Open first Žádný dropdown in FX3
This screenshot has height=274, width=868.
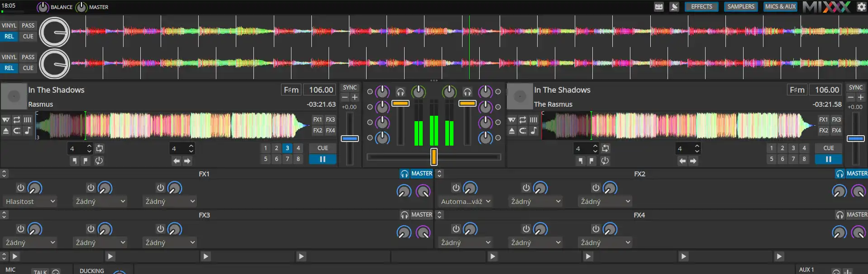point(30,243)
